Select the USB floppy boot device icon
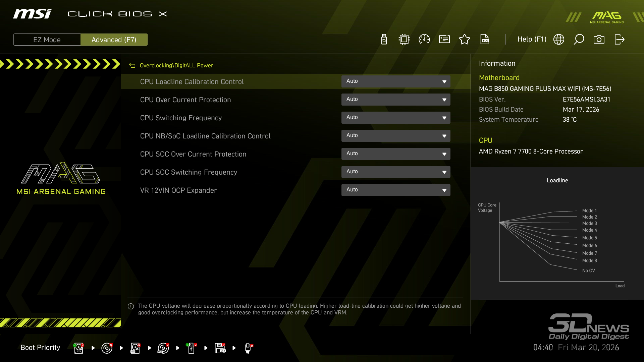Viewport: 644px width, 362px height. [x=220, y=348]
